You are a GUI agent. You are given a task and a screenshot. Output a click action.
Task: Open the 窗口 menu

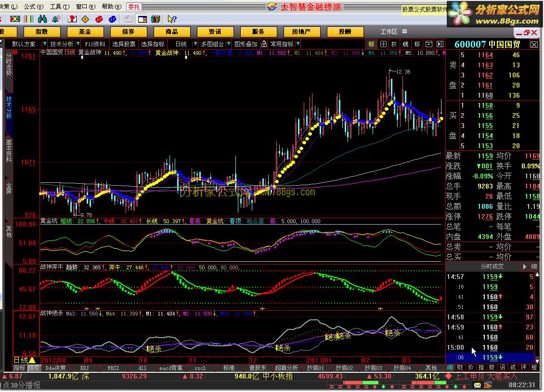(x=85, y=7)
